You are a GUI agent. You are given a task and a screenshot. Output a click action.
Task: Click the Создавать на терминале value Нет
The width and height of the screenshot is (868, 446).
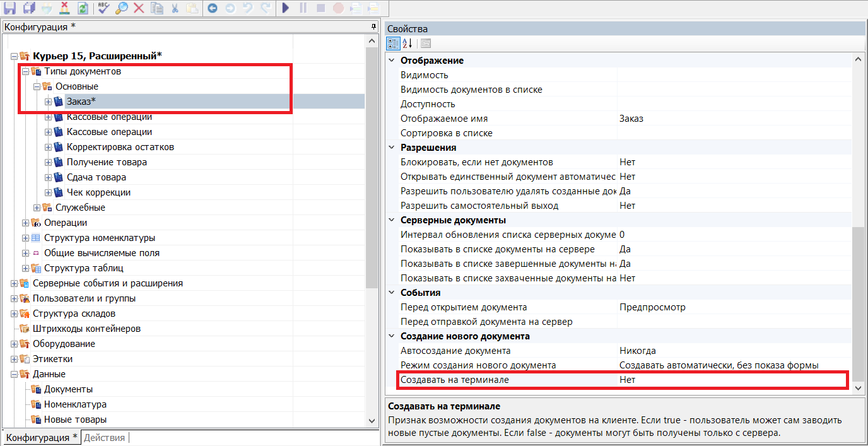click(627, 380)
